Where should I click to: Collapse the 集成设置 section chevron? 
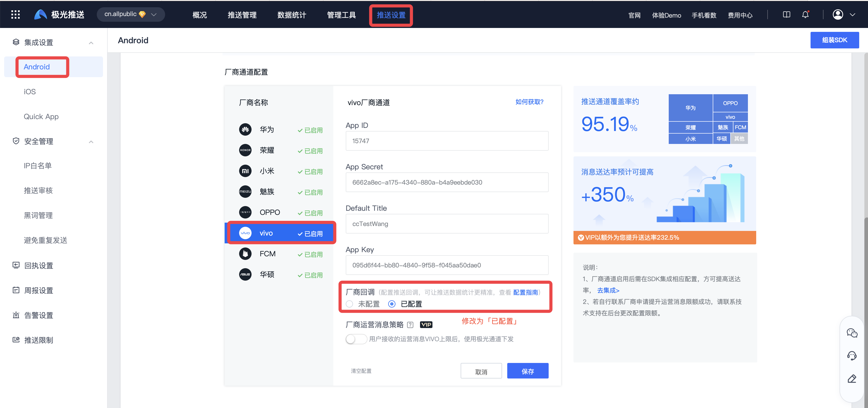[91, 43]
